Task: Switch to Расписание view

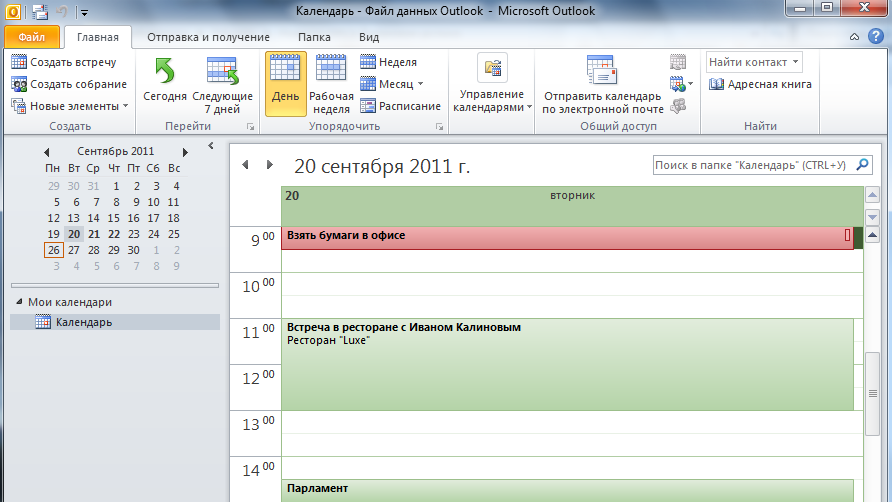Action: (400, 106)
